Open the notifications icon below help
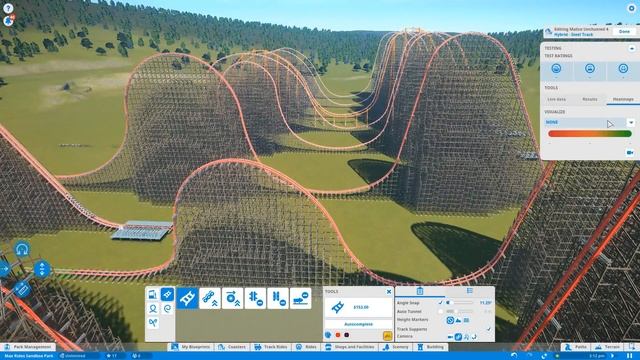The width and height of the screenshot is (640, 360). pos(9,20)
